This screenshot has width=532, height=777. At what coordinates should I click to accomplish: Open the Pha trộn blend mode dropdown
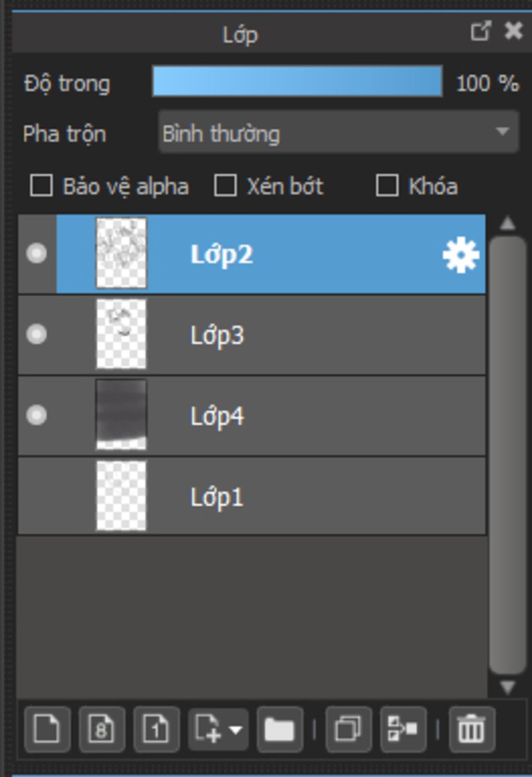[x=338, y=132]
